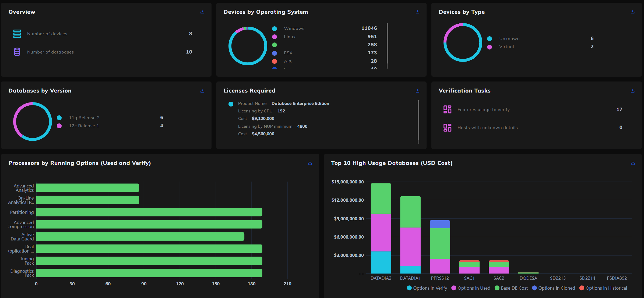Export the Devices by Type panel

point(632,12)
